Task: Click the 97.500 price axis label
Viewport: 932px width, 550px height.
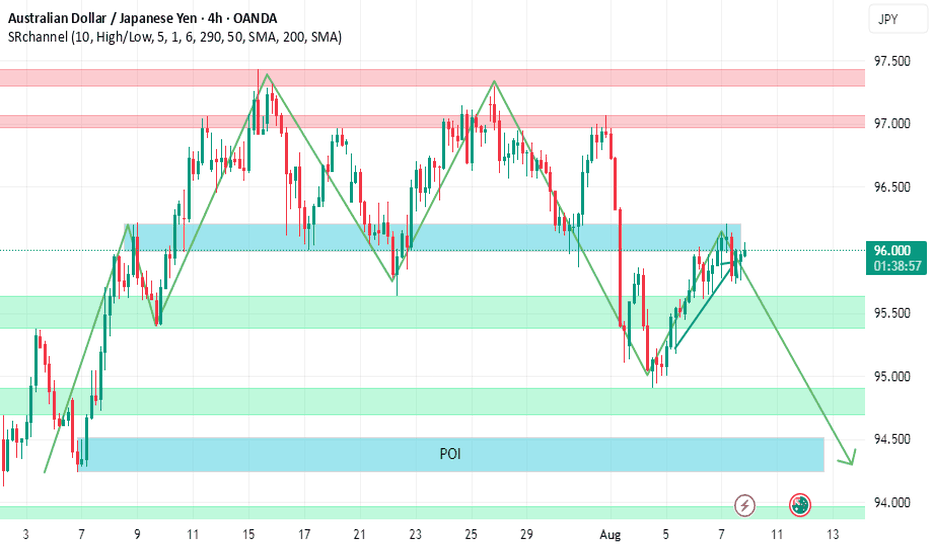Action: pyautogui.click(x=892, y=61)
